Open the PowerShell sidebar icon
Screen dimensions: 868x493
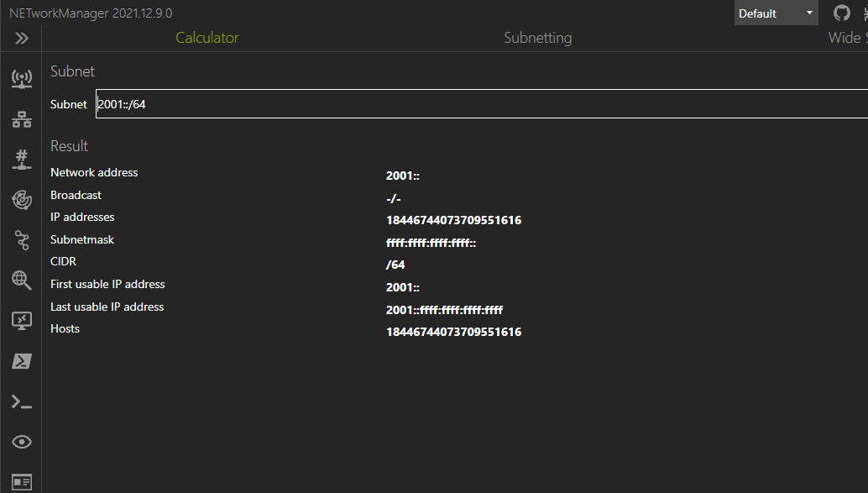point(22,361)
